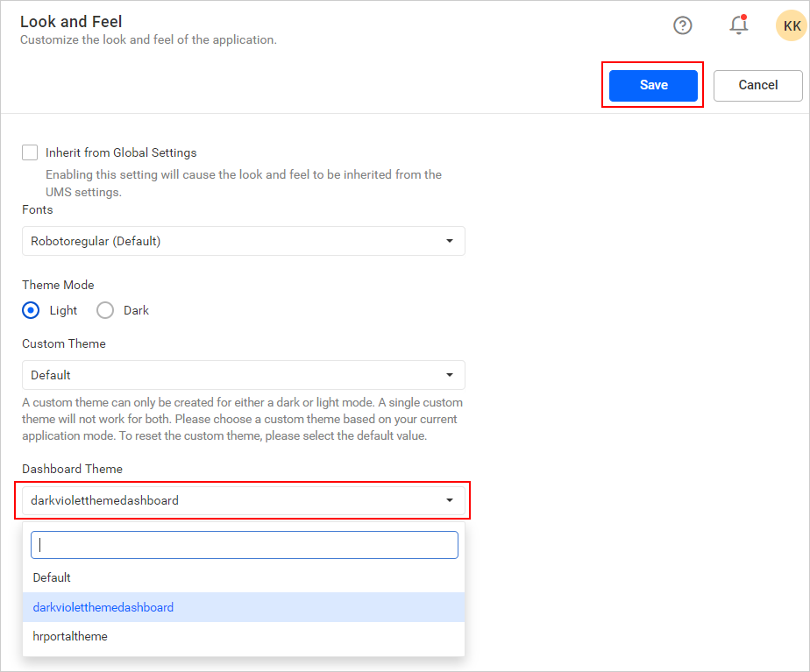Pick the highlighted darkvioletthemedashboard list option
The image size is (810, 672).
[x=103, y=607]
